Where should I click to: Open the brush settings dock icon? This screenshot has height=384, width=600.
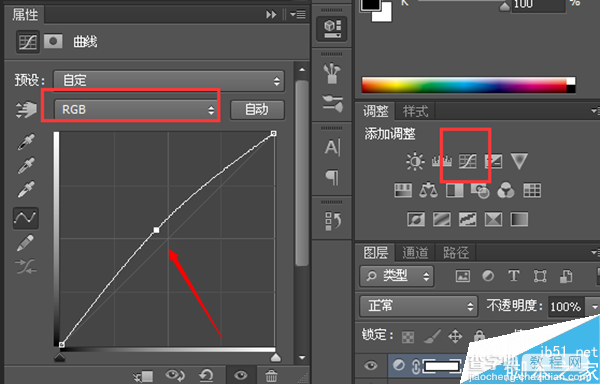click(x=333, y=103)
